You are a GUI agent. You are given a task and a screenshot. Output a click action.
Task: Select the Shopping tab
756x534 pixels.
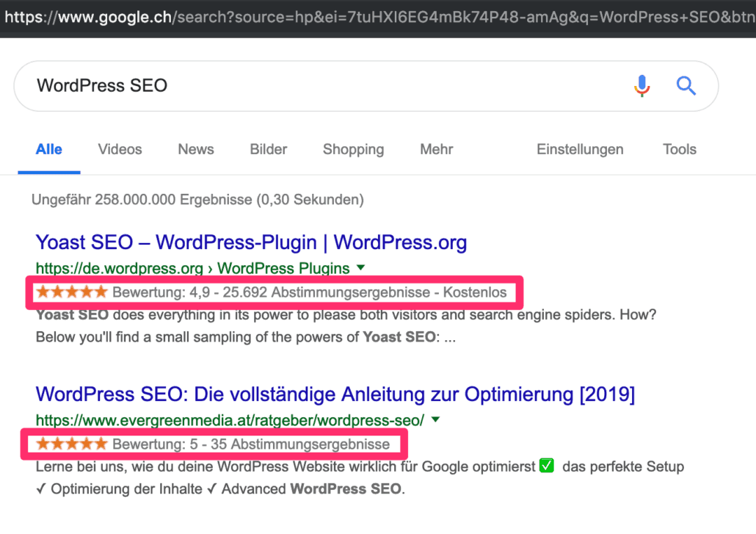point(353,149)
